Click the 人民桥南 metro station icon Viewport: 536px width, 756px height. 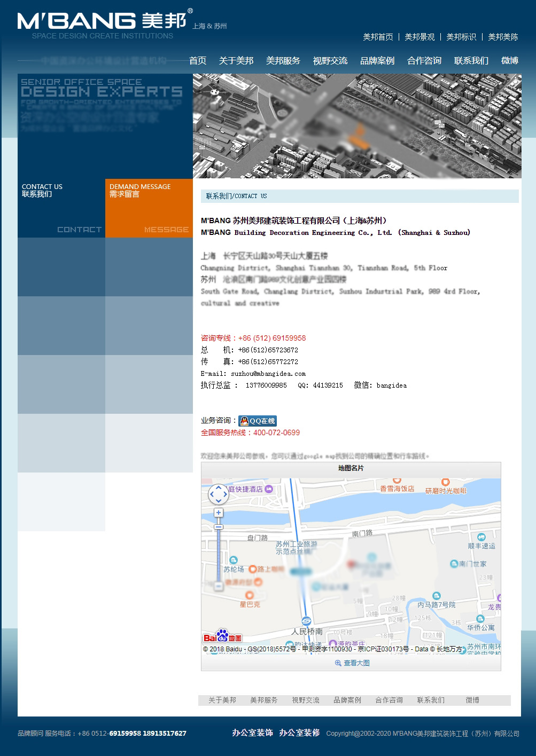coord(306,621)
